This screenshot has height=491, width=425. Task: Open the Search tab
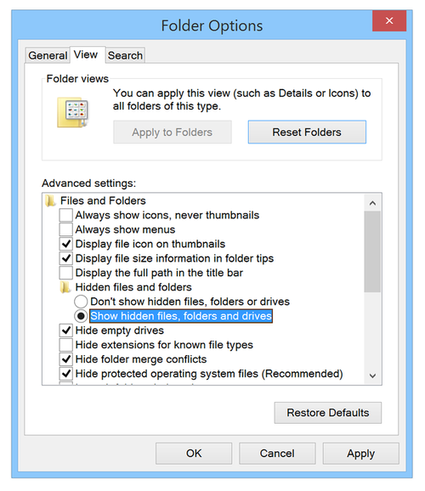coord(125,55)
